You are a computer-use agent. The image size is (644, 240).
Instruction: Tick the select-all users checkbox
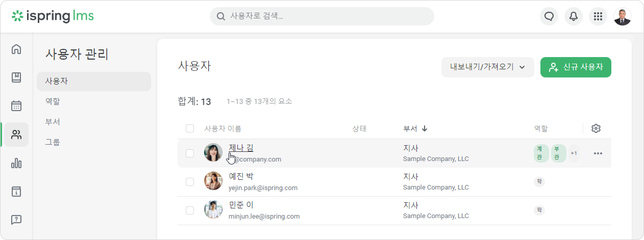click(x=190, y=128)
